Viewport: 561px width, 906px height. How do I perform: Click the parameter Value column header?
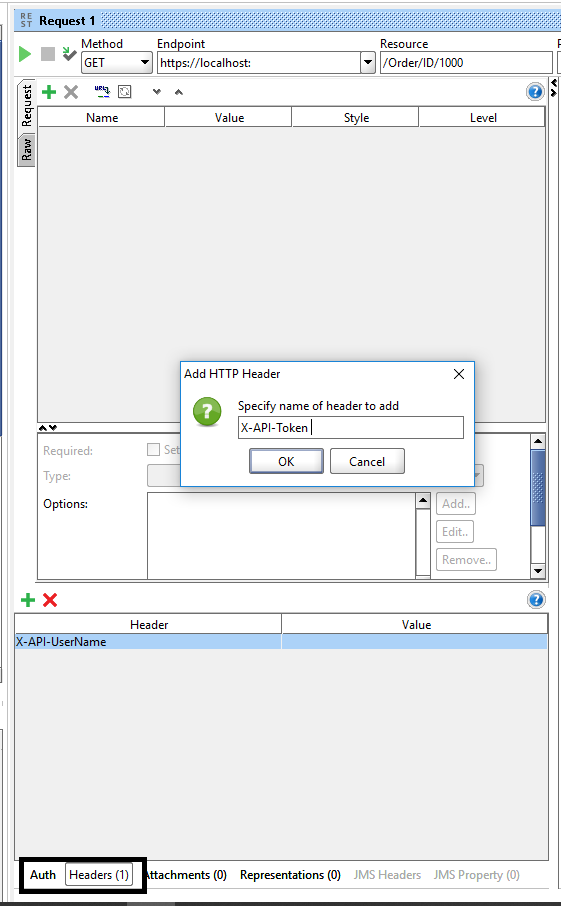[229, 117]
